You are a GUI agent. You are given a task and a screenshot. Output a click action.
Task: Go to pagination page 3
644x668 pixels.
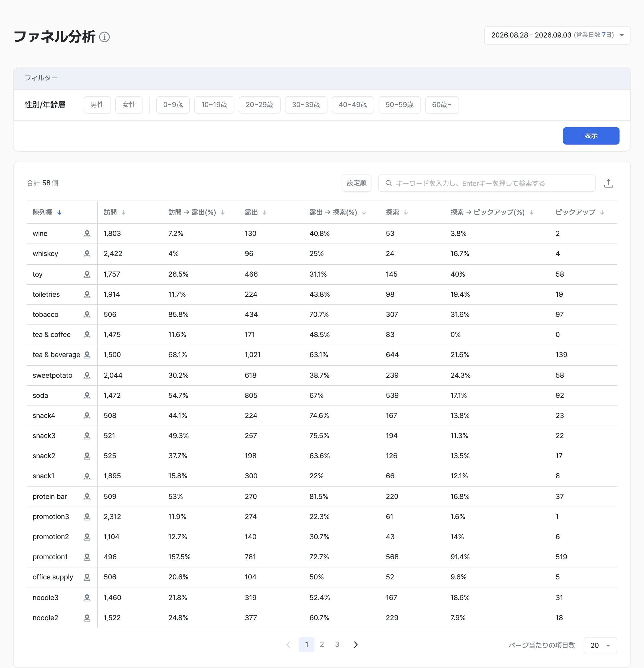click(337, 644)
